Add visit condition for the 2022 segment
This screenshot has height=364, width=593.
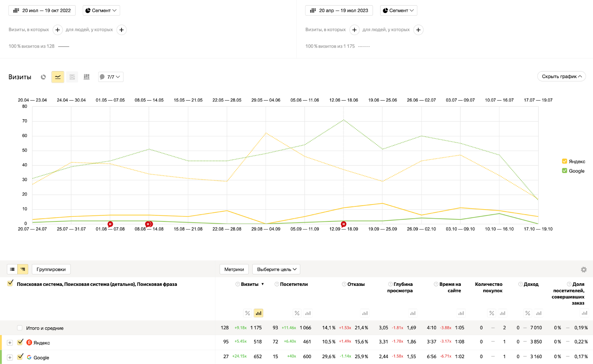pyautogui.click(x=57, y=30)
